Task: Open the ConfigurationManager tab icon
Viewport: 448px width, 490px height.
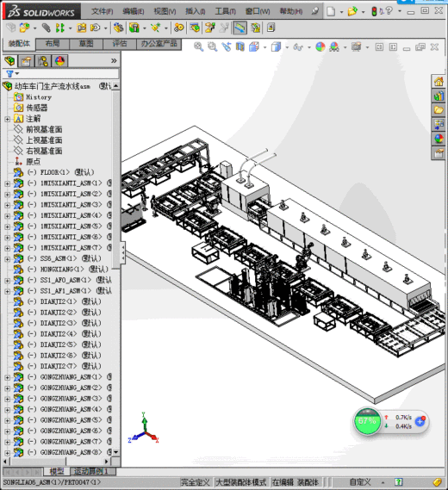Action: [43, 61]
